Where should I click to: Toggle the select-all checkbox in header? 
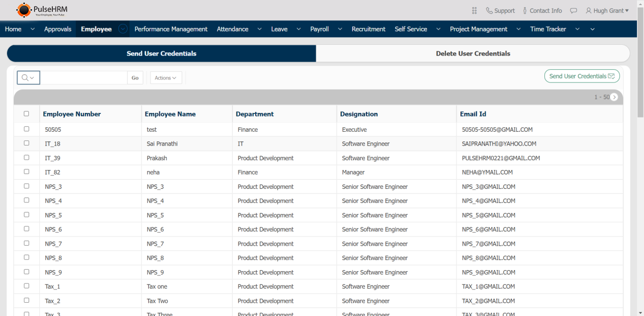click(26, 114)
